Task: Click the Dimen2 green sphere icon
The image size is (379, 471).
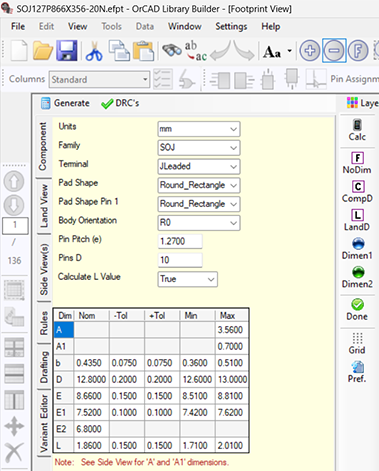Action: pyautogui.click(x=357, y=277)
